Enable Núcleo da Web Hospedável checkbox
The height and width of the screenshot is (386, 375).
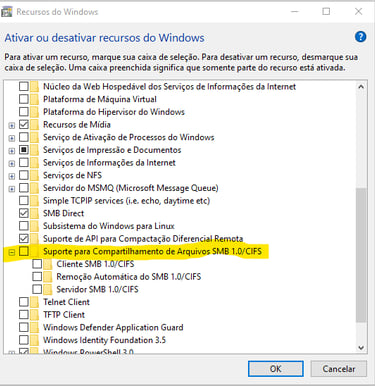pyautogui.click(x=24, y=87)
